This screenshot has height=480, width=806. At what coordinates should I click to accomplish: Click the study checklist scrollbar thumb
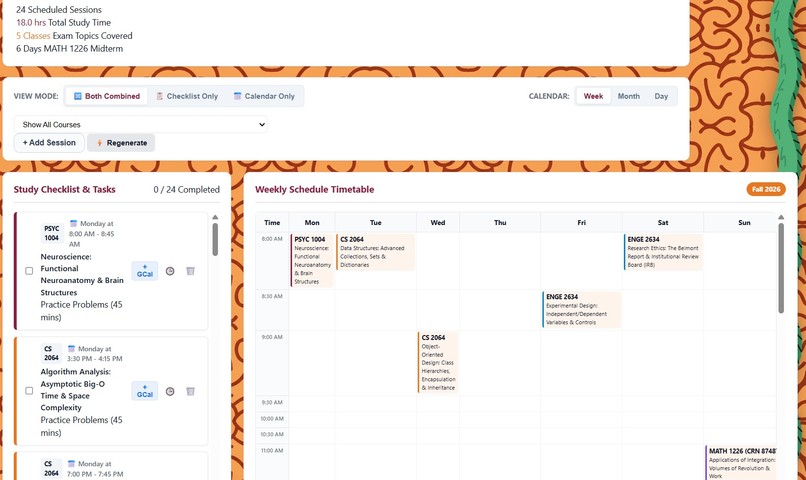point(215,239)
